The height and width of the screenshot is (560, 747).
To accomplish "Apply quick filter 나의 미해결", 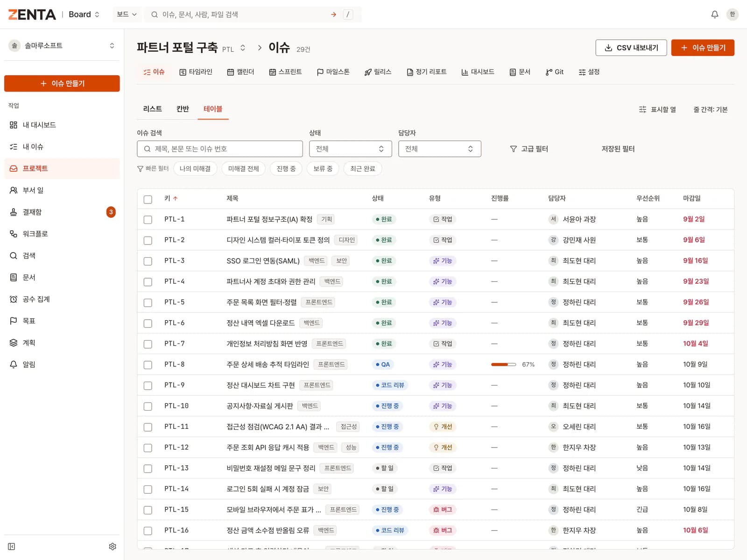I will point(195,168).
